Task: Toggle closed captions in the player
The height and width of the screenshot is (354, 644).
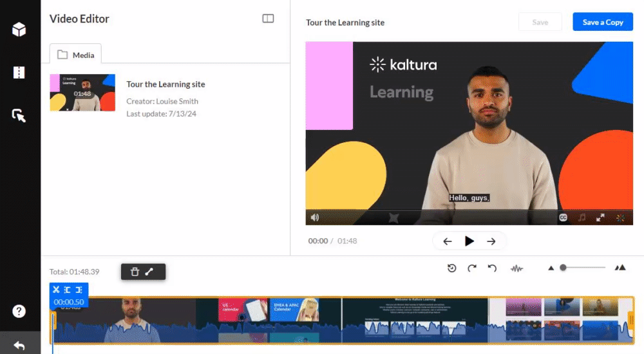Action: [x=563, y=218]
